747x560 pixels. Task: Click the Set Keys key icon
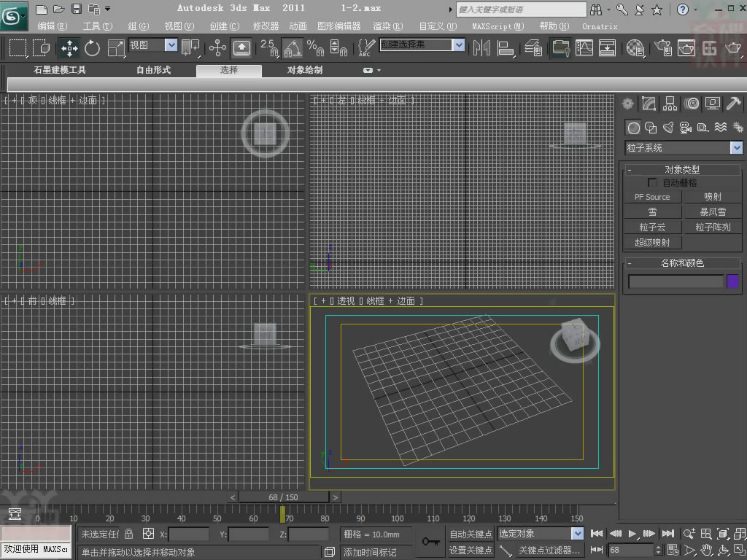click(430, 542)
